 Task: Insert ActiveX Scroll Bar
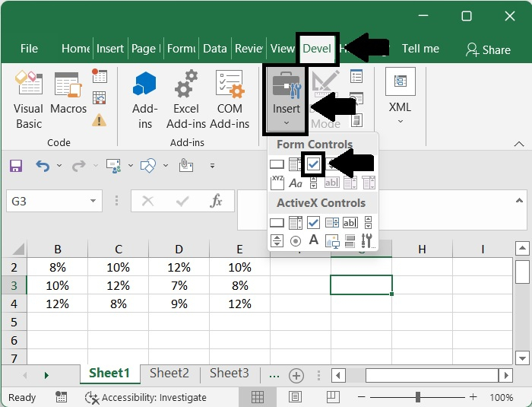[368, 223]
